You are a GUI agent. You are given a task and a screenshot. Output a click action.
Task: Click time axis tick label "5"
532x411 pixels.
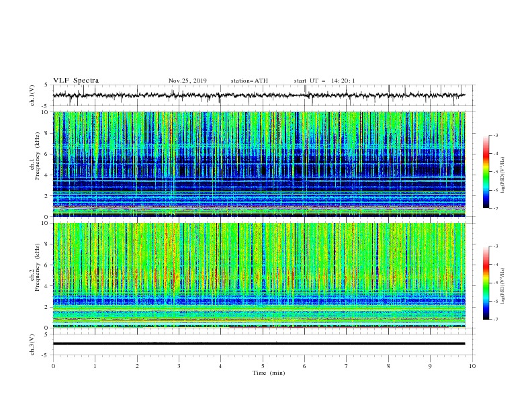click(263, 366)
